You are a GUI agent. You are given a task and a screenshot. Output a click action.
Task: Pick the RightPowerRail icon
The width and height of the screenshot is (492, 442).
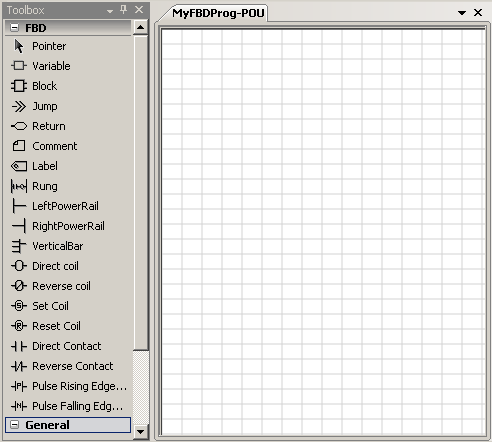pos(19,226)
